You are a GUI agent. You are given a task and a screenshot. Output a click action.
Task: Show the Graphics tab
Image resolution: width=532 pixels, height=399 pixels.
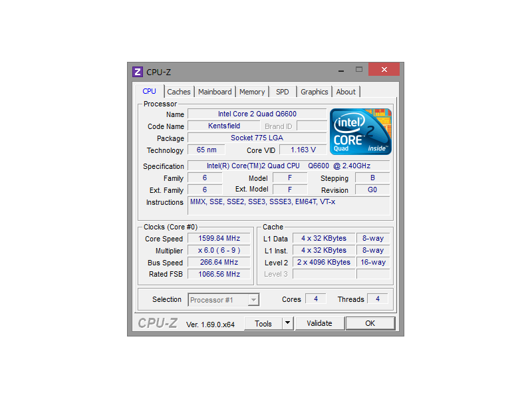pos(314,92)
